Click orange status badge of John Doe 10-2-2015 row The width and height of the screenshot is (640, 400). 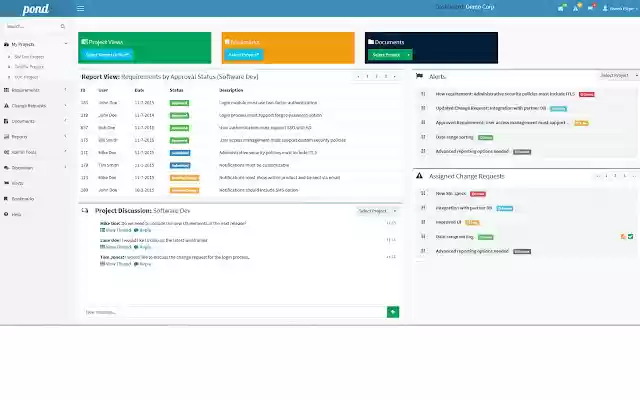[184, 190]
